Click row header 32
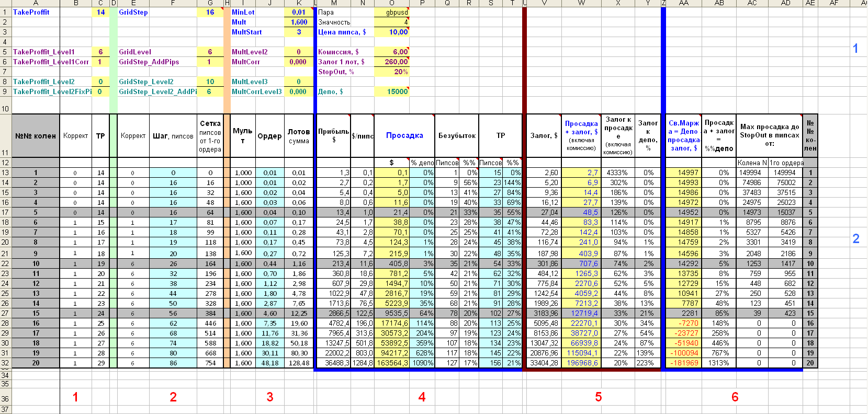This screenshot has width=868, height=414. [x=5, y=363]
